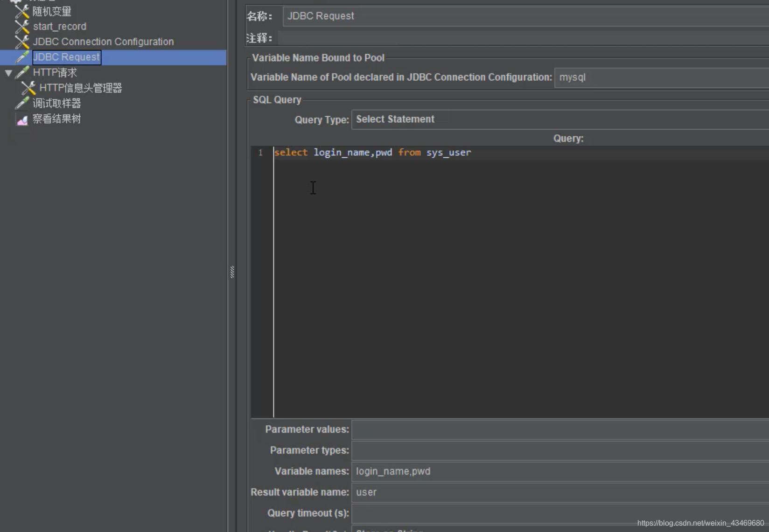Viewport: 769px width, 532px height.
Task: Click the HTTP信息头管理器 wrench icon
Action: click(x=28, y=88)
